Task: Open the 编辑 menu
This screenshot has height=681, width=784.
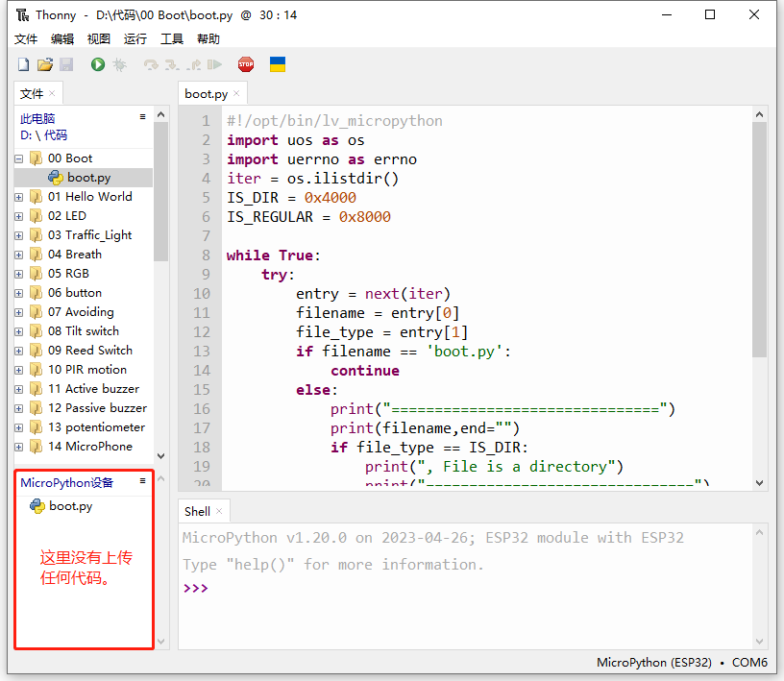Action: pos(62,39)
